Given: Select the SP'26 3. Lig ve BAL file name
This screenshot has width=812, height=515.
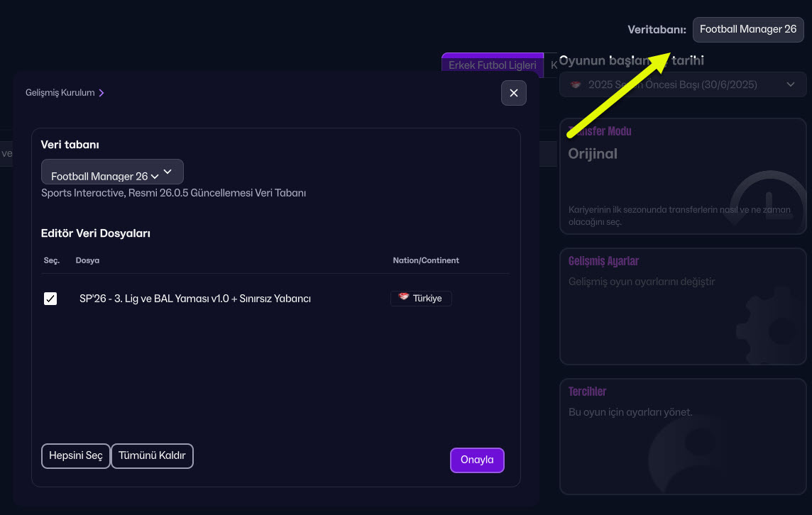Looking at the screenshot, I should [195, 299].
